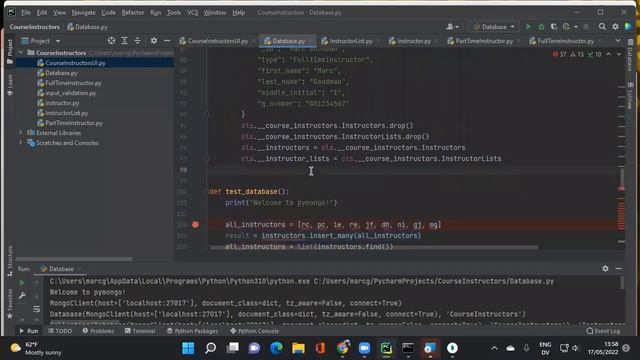Open Search Everywhere magnifier icon
This screenshot has width=640, height=360.
click(602, 27)
